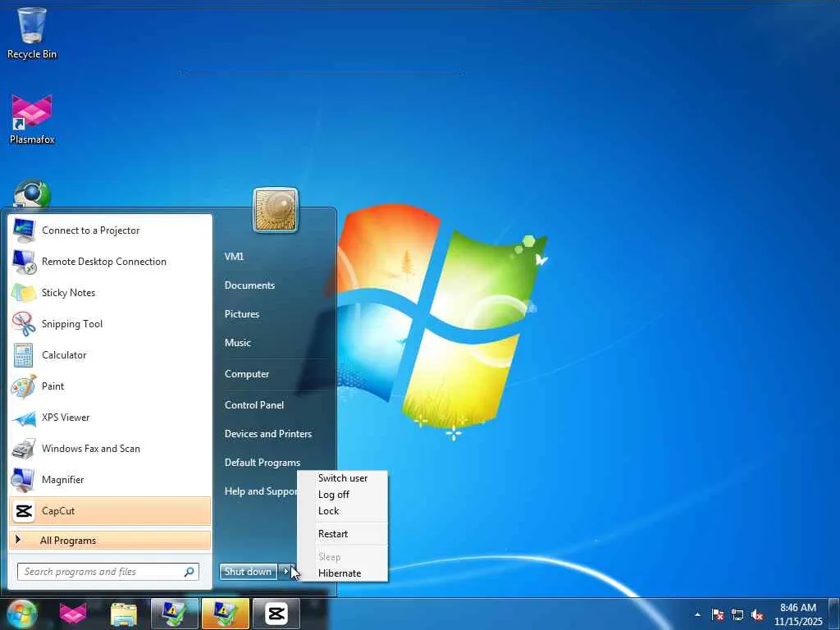Viewport: 840px width, 630px height.
Task: Open the VM1 user folder link
Action: pos(234,257)
